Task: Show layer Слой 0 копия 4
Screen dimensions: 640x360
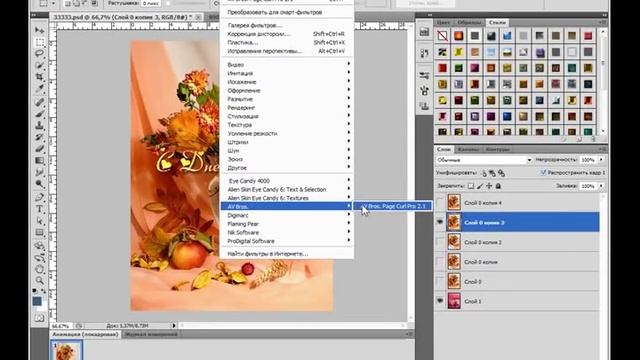Action: tap(440, 202)
